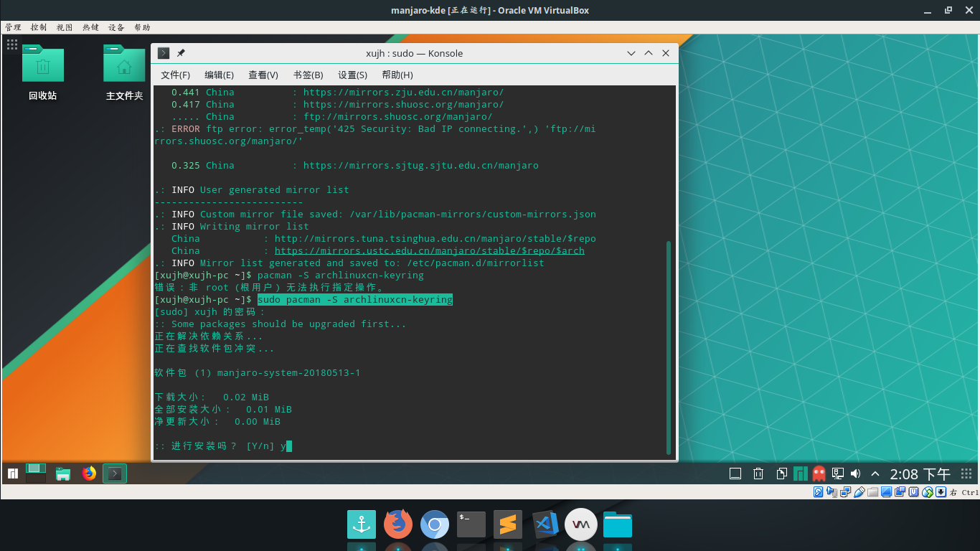This screenshot has height=551, width=980.
Task: Open the 回收站 trash desktop icon
Action: pyautogui.click(x=43, y=72)
